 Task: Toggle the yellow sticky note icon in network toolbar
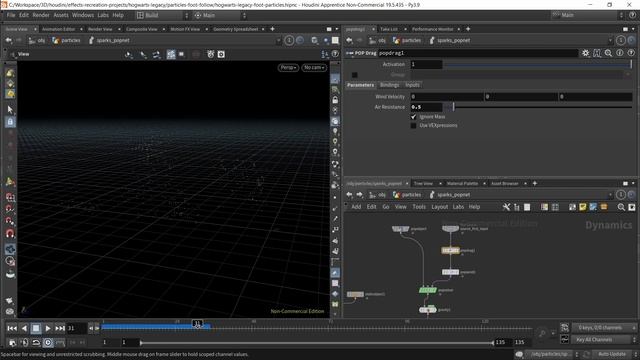(582, 207)
